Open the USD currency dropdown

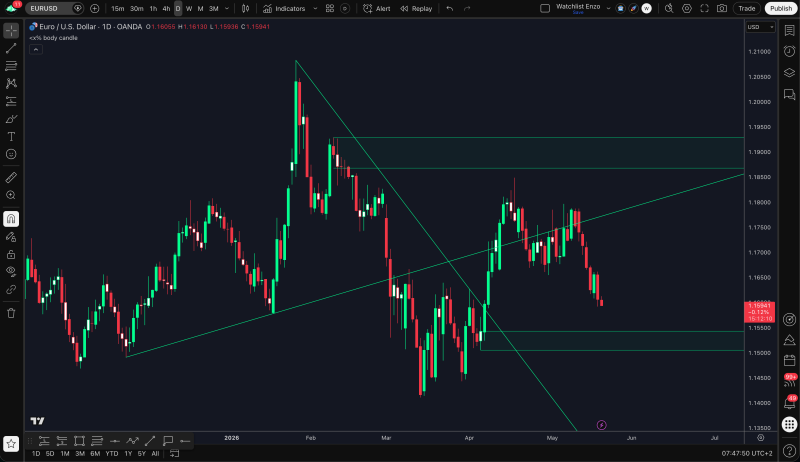point(760,27)
